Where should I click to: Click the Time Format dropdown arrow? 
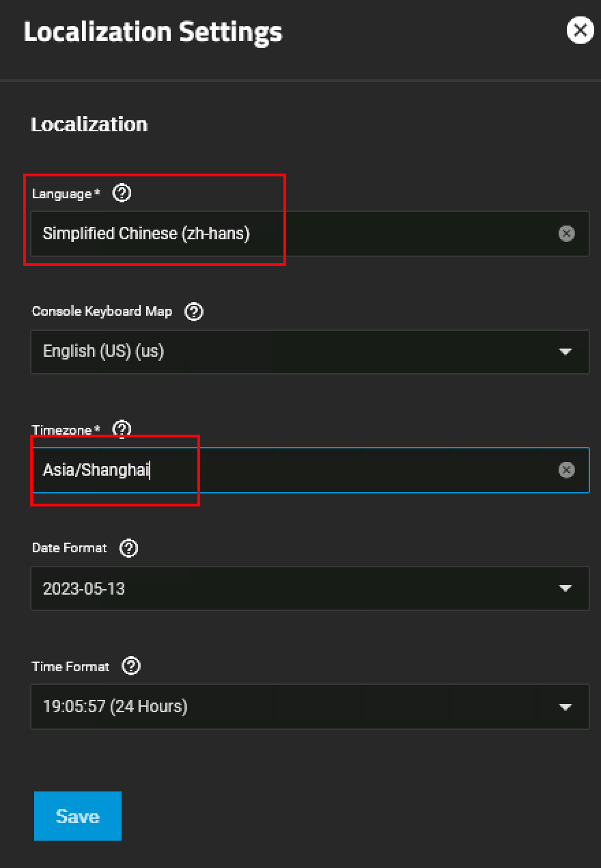(x=565, y=707)
